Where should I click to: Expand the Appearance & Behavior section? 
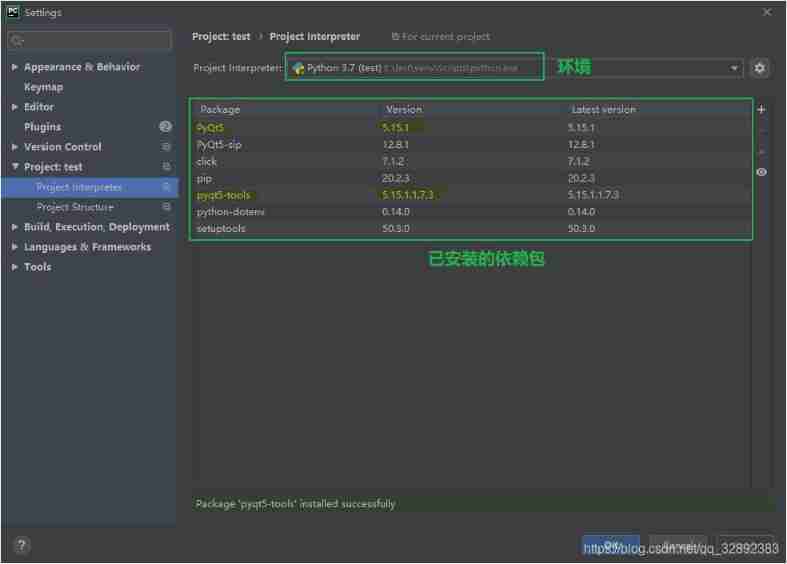pos(15,67)
